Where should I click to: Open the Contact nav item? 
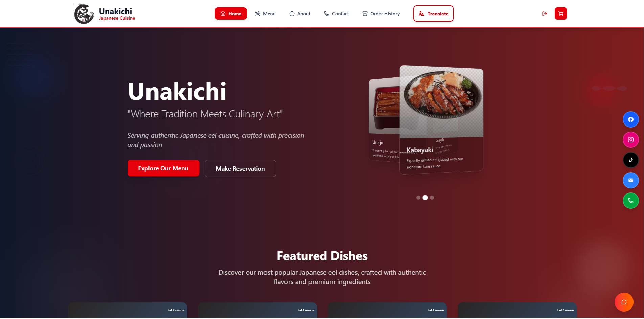click(x=336, y=14)
